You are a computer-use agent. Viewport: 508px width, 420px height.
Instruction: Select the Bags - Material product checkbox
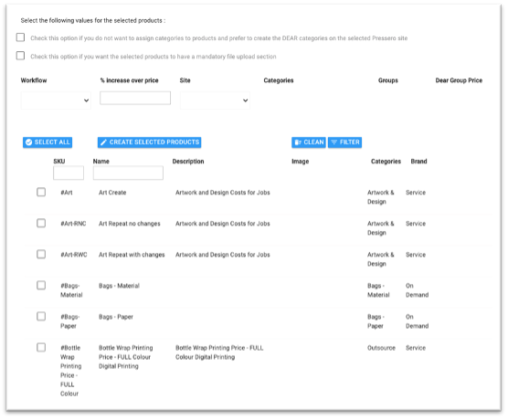[41, 285]
